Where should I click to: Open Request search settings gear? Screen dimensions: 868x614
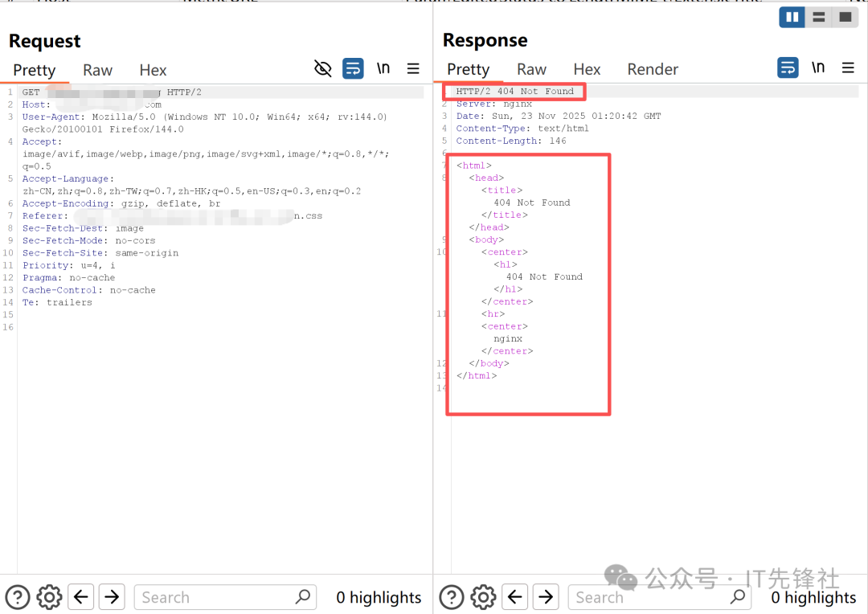(x=49, y=597)
